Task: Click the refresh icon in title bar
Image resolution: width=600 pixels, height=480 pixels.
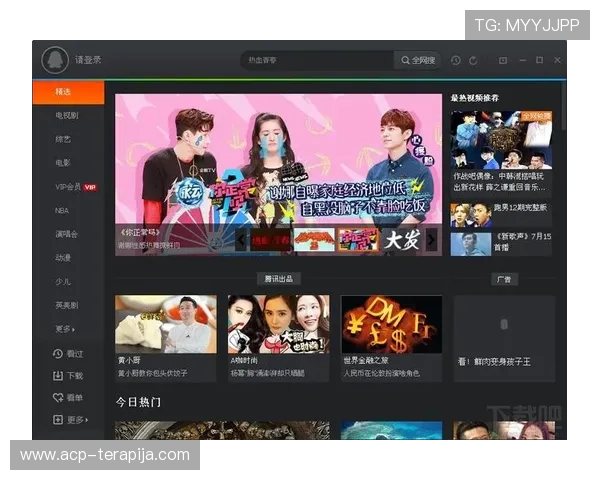Action: coord(473,60)
